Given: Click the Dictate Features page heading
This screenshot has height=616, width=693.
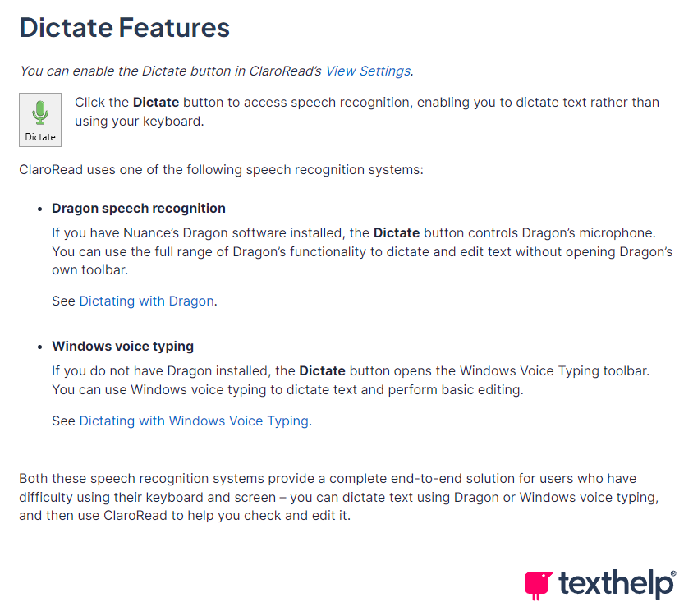Looking at the screenshot, I should [x=125, y=27].
